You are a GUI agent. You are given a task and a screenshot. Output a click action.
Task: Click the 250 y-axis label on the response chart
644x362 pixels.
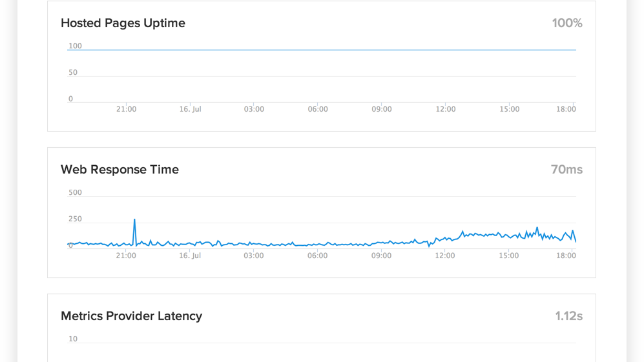click(x=75, y=219)
